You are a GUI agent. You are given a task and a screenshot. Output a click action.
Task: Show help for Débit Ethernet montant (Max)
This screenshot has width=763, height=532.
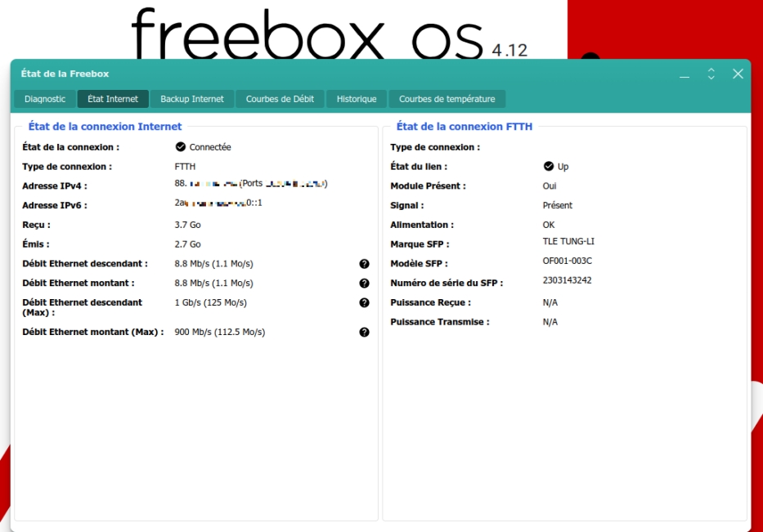(x=364, y=332)
